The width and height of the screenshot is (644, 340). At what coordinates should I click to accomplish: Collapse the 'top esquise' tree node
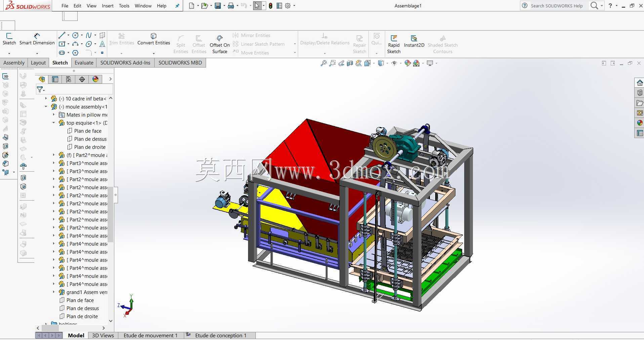[54, 123]
